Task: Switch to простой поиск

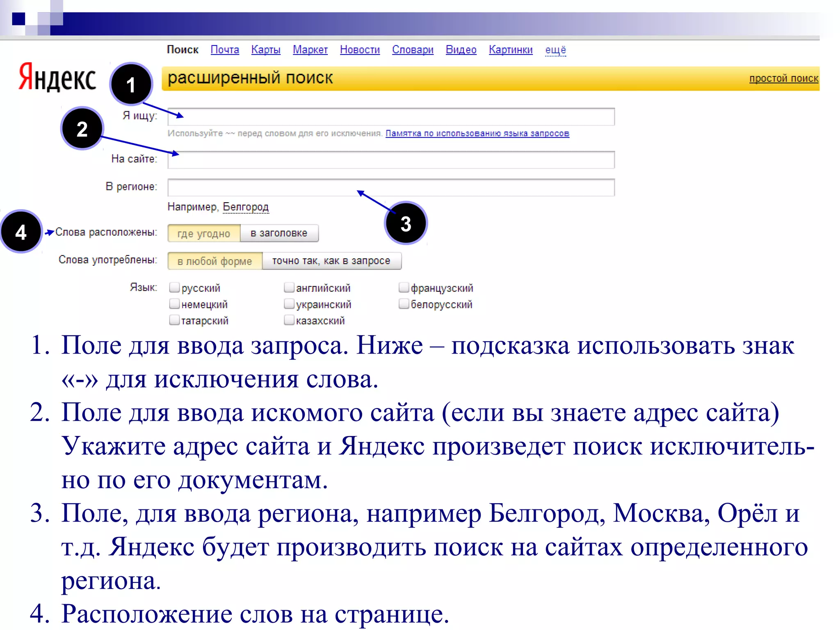Action: pos(783,78)
